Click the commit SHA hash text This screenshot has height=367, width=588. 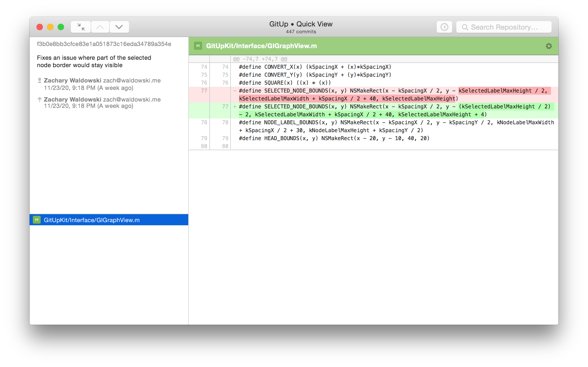[104, 44]
